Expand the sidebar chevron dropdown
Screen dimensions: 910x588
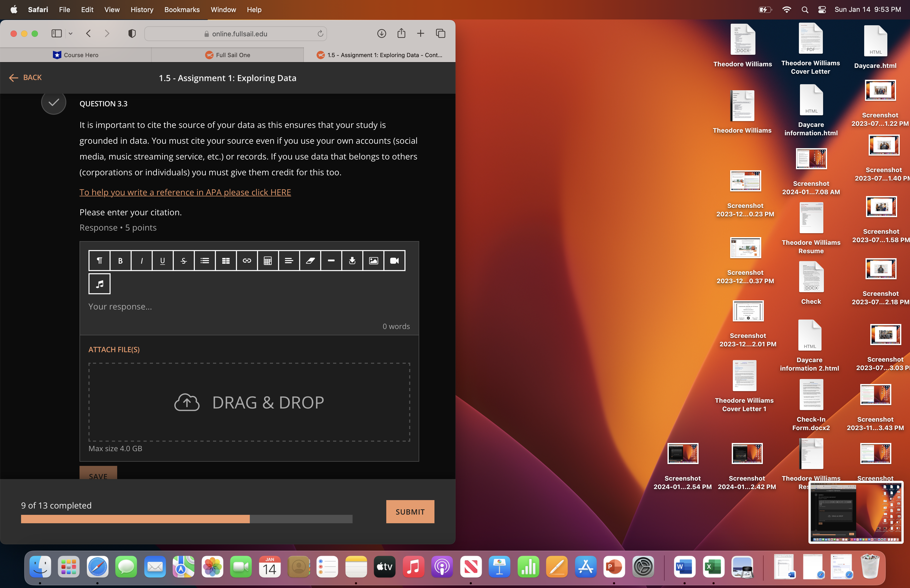(71, 34)
